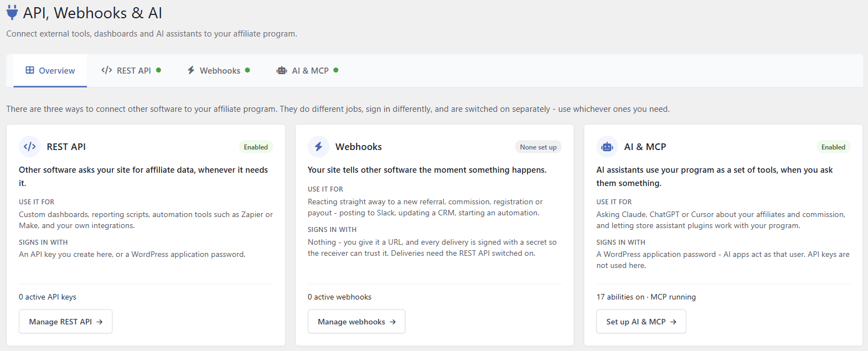Click the Manage REST API button

point(66,321)
